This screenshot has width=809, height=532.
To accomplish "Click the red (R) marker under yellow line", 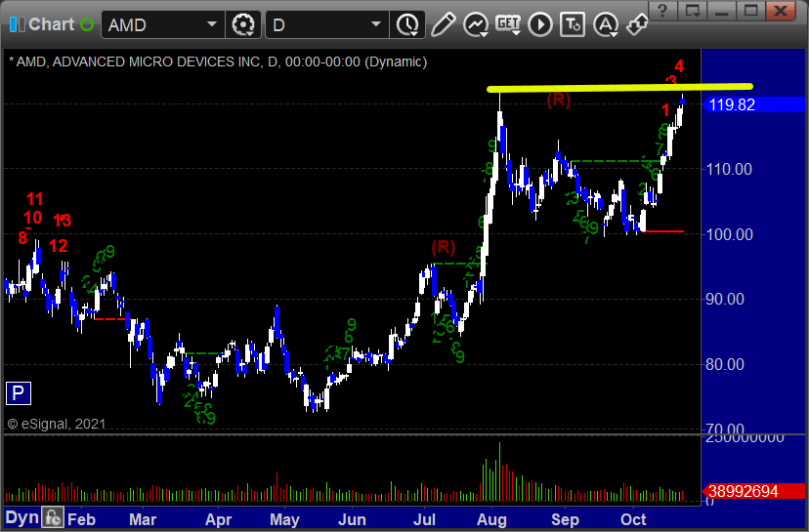I will [x=558, y=100].
